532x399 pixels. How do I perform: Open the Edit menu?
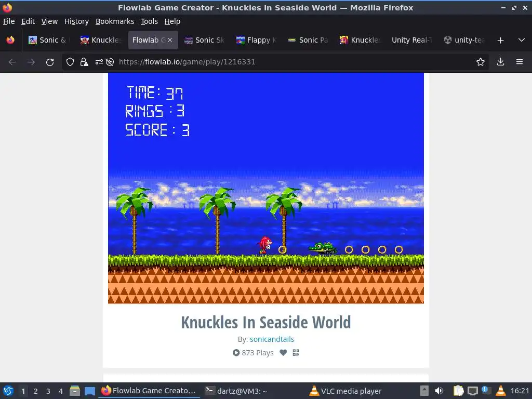tap(28, 21)
